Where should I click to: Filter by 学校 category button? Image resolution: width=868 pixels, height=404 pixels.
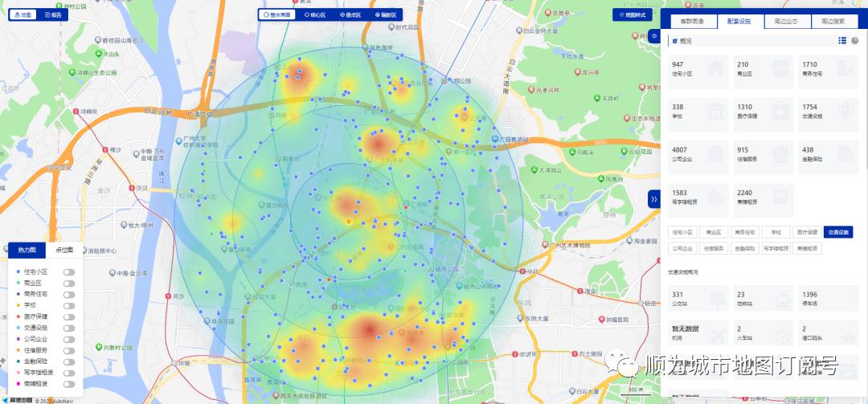pyautogui.click(x=776, y=232)
